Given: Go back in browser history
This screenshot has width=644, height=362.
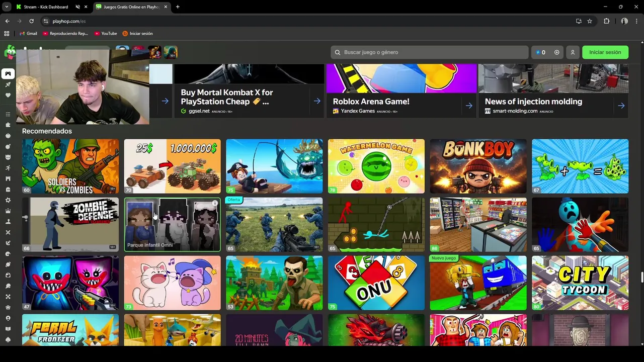Looking at the screenshot, I should (7, 21).
